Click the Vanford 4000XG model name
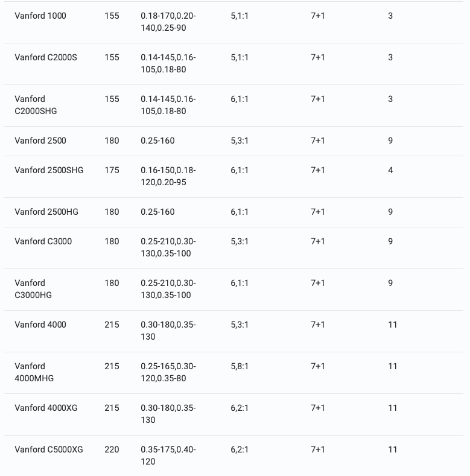 (46, 408)
